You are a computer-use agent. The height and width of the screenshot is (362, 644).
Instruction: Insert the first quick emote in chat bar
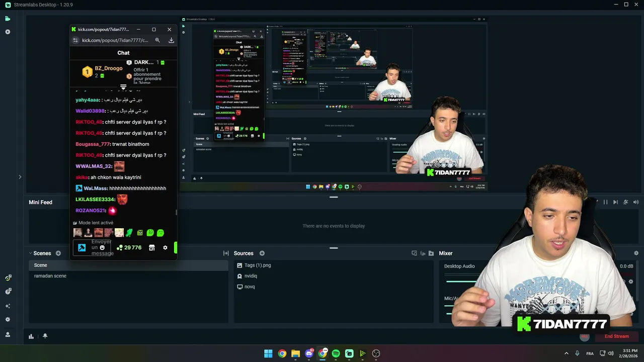pyautogui.click(x=77, y=233)
